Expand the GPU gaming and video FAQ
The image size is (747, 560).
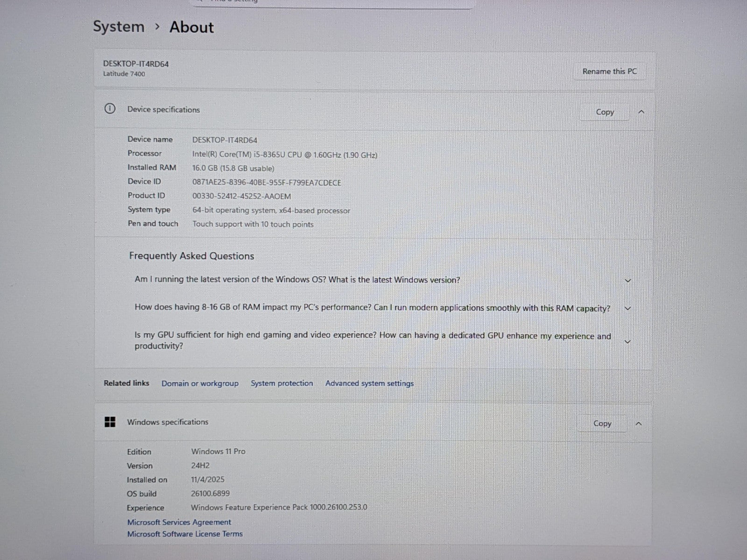tap(627, 342)
